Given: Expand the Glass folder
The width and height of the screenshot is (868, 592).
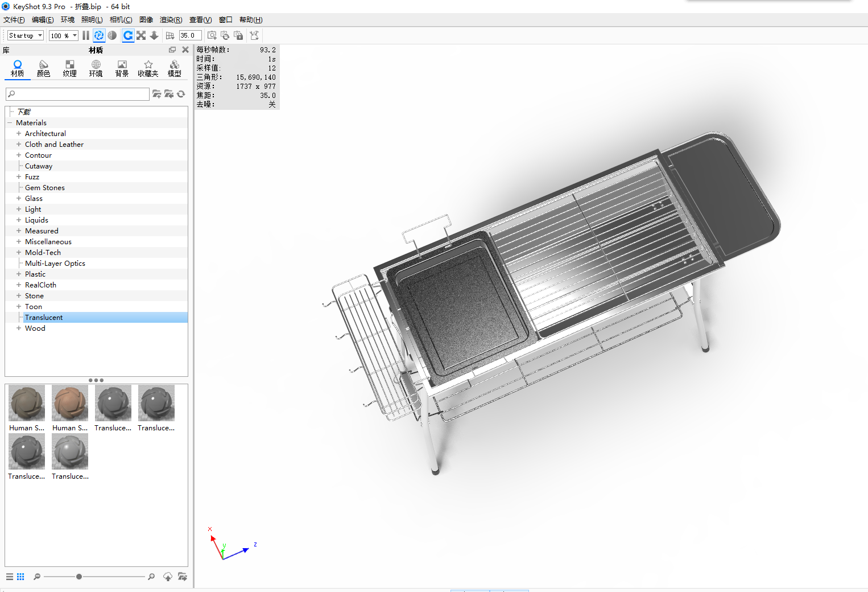Looking at the screenshot, I should point(19,199).
